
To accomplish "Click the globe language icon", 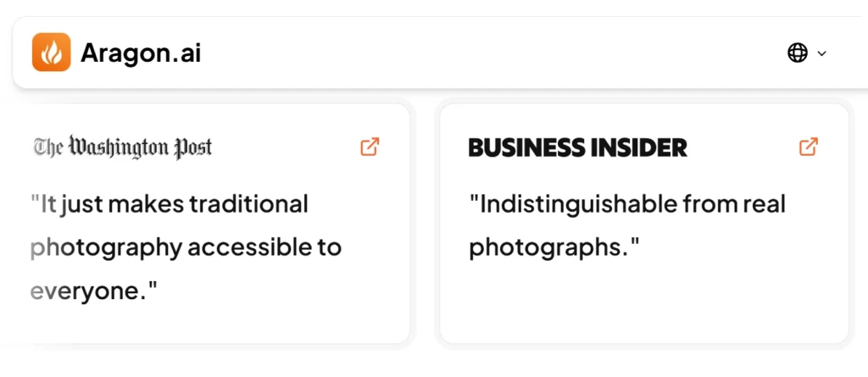I will (797, 53).
